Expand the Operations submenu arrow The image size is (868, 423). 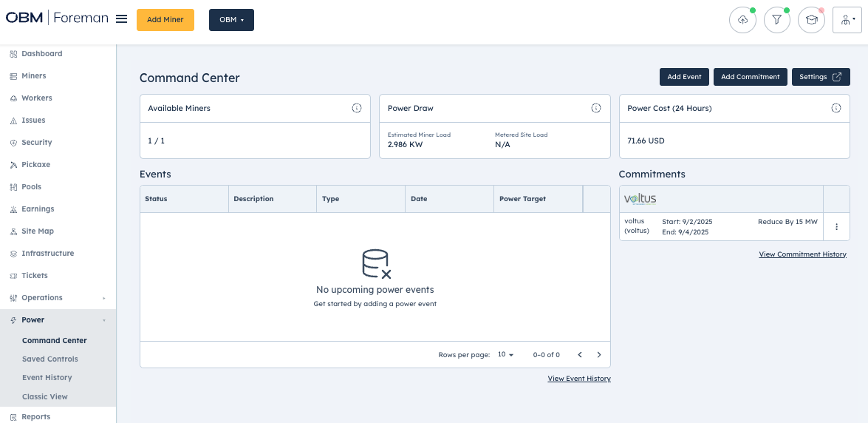click(104, 298)
